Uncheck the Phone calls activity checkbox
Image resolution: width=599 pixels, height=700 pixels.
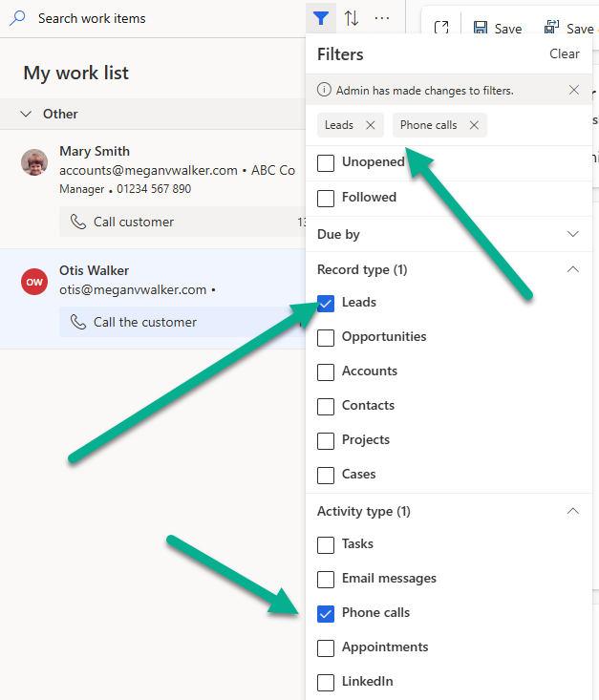[x=326, y=613]
